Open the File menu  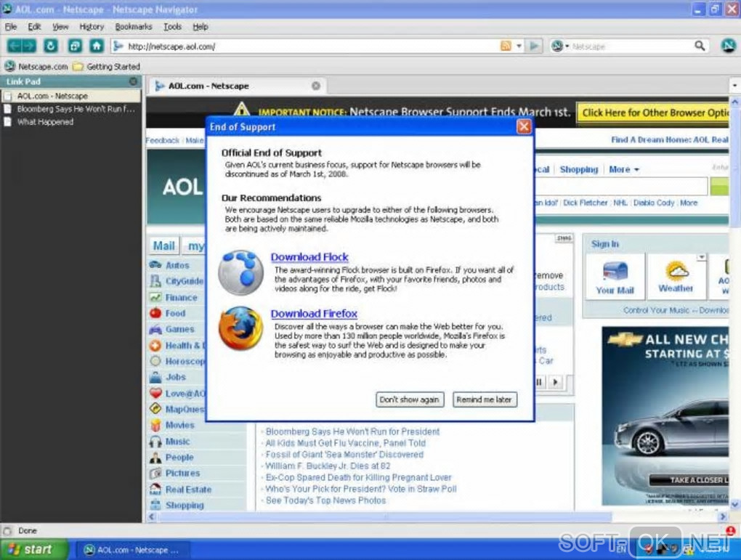11,26
